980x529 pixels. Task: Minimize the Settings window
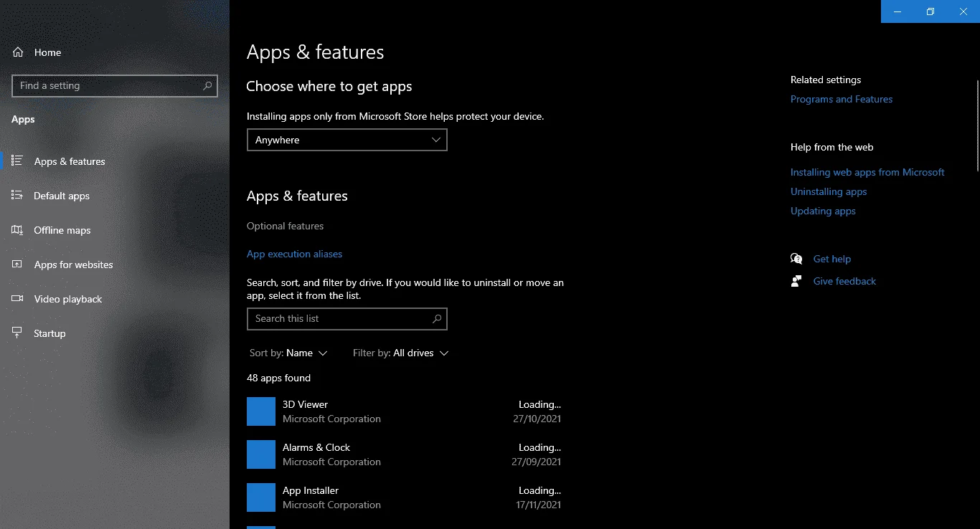(897, 11)
